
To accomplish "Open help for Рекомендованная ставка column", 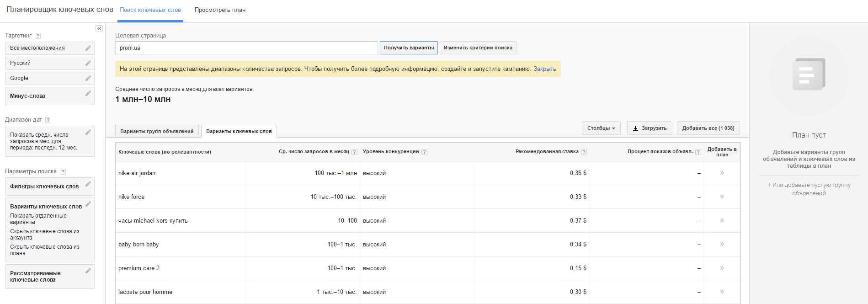I will click(x=584, y=152).
